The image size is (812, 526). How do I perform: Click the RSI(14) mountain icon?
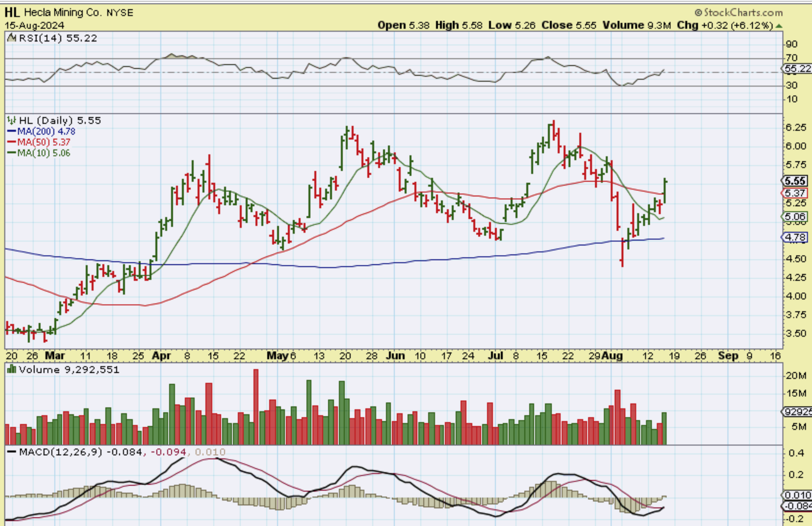[x=12, y=38]
